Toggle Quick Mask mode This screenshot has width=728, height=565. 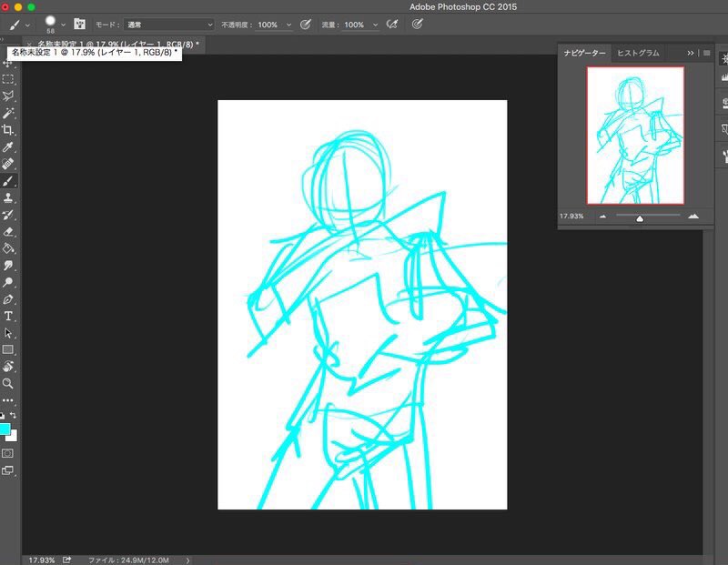point(8,452)
